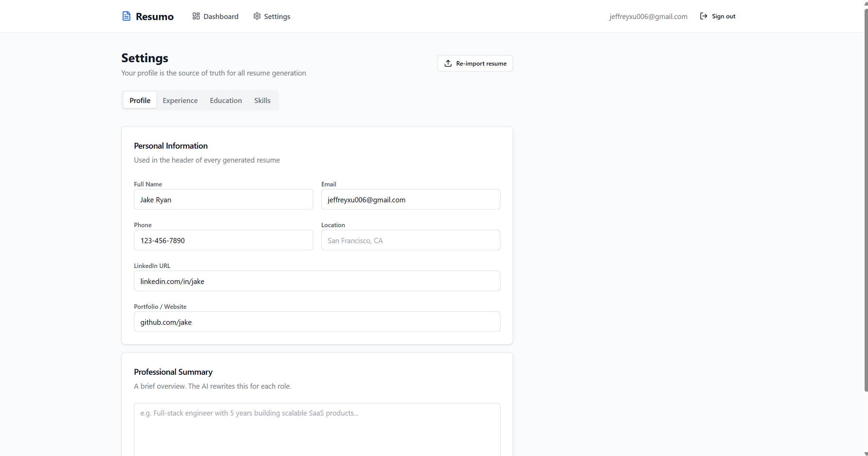
Task: Switch to the Education tab
Action: click(226, 100)
